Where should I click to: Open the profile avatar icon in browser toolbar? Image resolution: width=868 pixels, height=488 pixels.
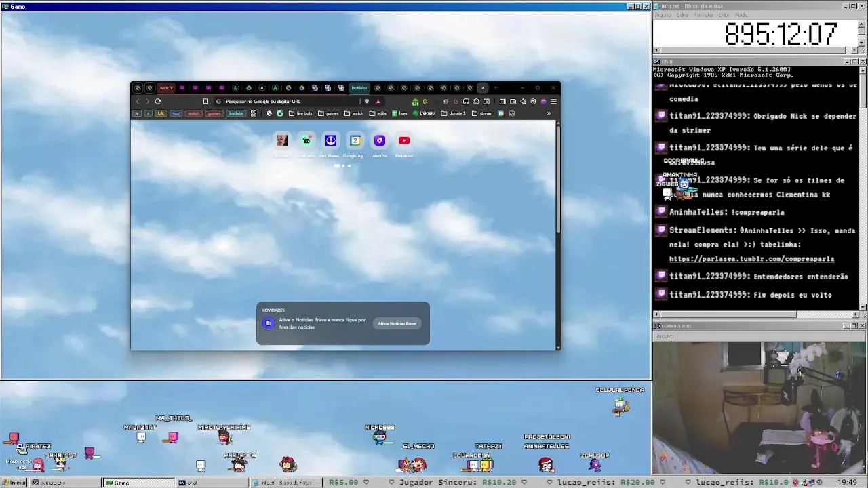tap(543, 102)
